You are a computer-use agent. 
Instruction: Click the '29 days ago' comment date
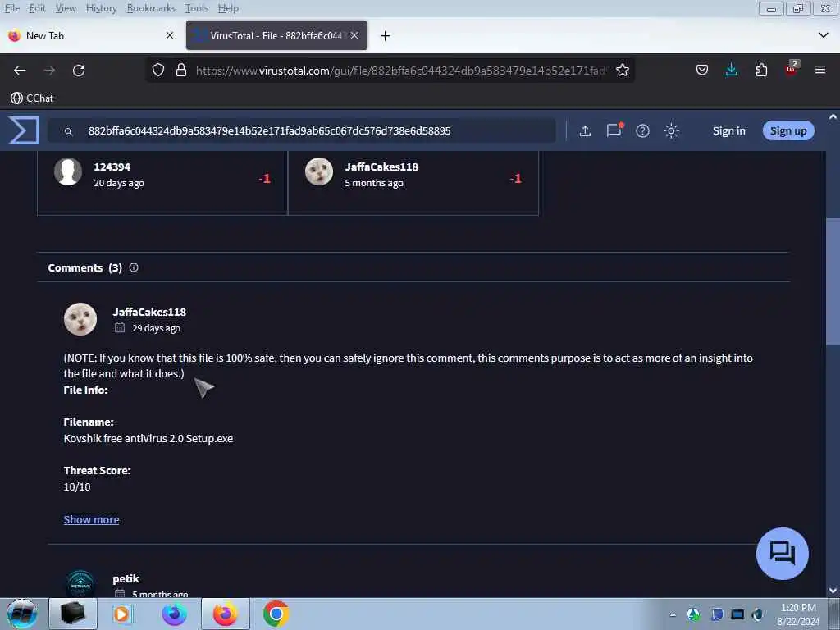pos(156,328)
